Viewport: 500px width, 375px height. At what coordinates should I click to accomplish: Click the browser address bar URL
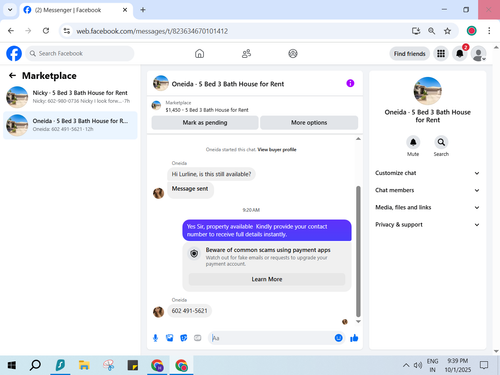click(x=152, y=31)
